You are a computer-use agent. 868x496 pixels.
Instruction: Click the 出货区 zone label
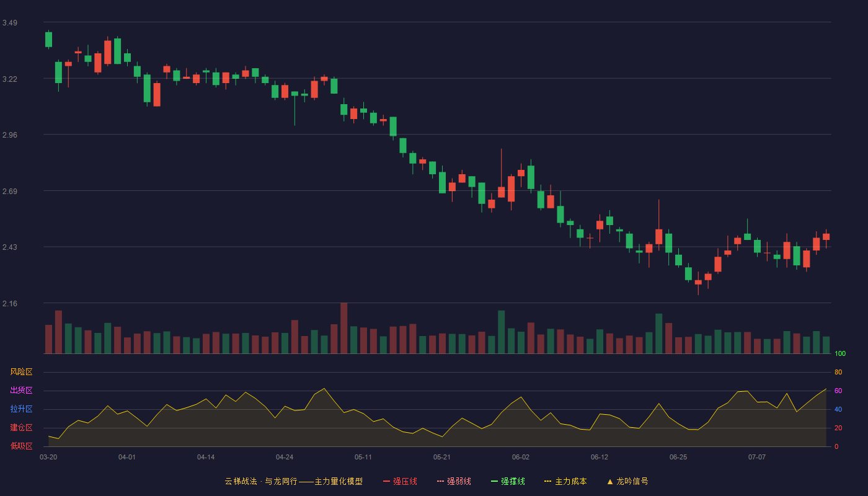[x=21, y=391]
